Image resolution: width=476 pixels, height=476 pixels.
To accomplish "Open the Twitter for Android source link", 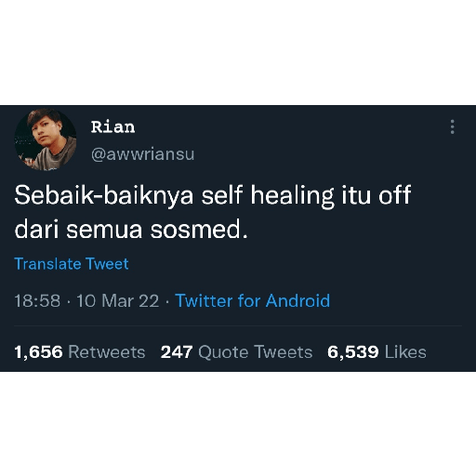I will [253, 300].
